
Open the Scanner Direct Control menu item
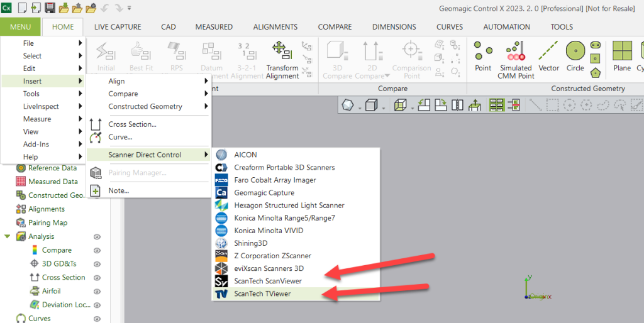point(148,155)
